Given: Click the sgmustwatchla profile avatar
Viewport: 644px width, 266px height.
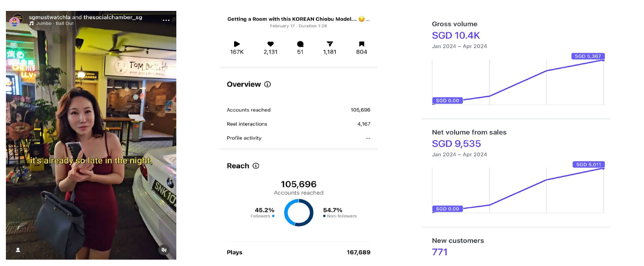Looking at the screenshot, I should coord(15,20).
